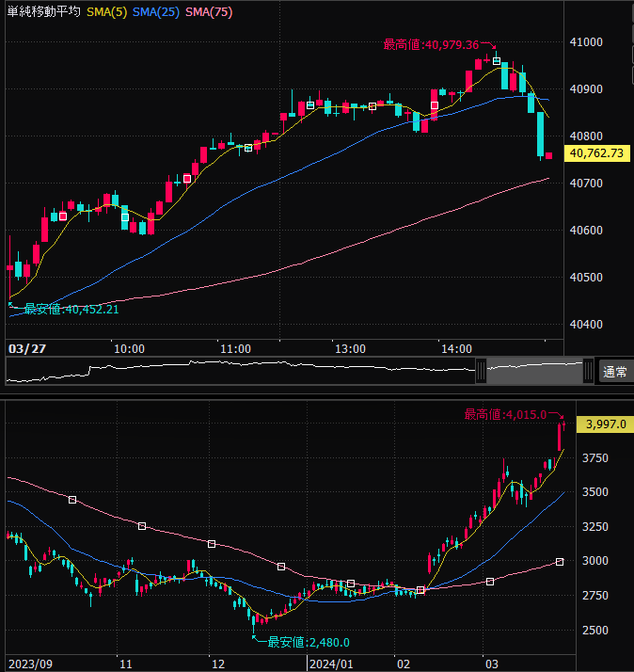Viewport: 634px width, 672px height.
Task: Click the square marker on SMA(75) near 3000
Action: click(560, 562)
